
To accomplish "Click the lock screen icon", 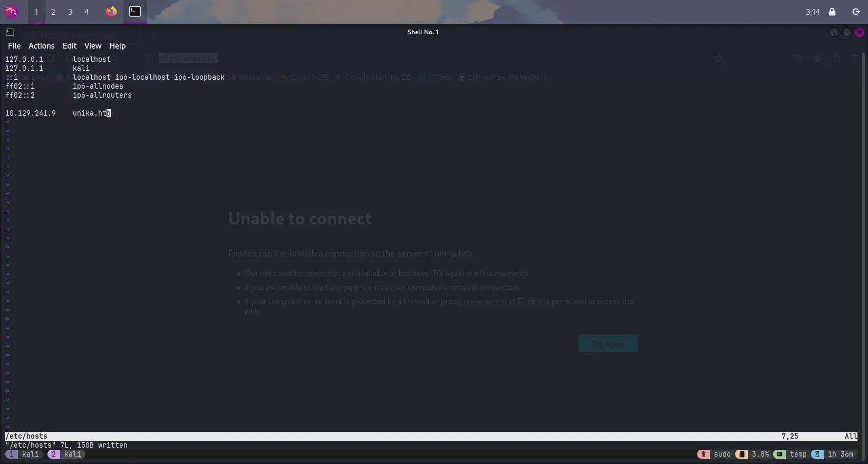I will pyautogui.click(x=832, y=12).
